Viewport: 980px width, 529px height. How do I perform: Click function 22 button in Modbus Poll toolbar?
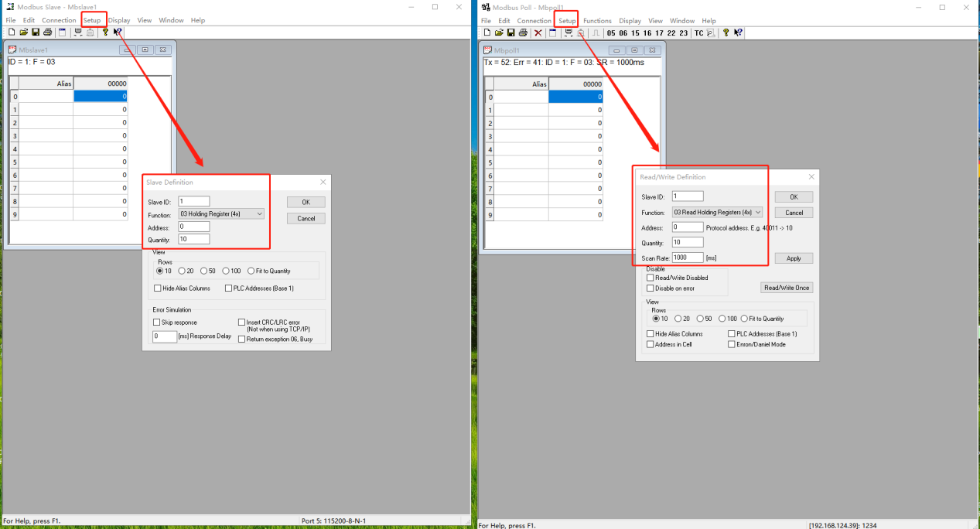[671, 33]
